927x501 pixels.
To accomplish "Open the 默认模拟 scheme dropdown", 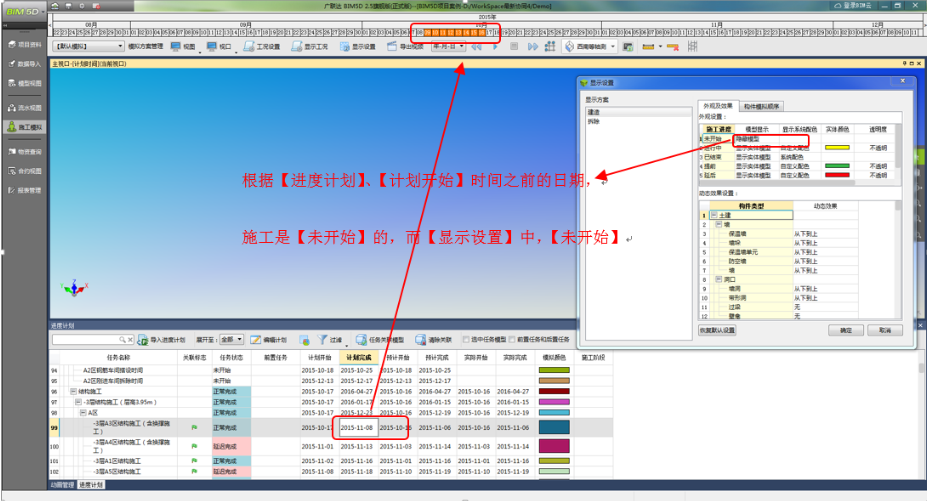I will click(89, 46).
